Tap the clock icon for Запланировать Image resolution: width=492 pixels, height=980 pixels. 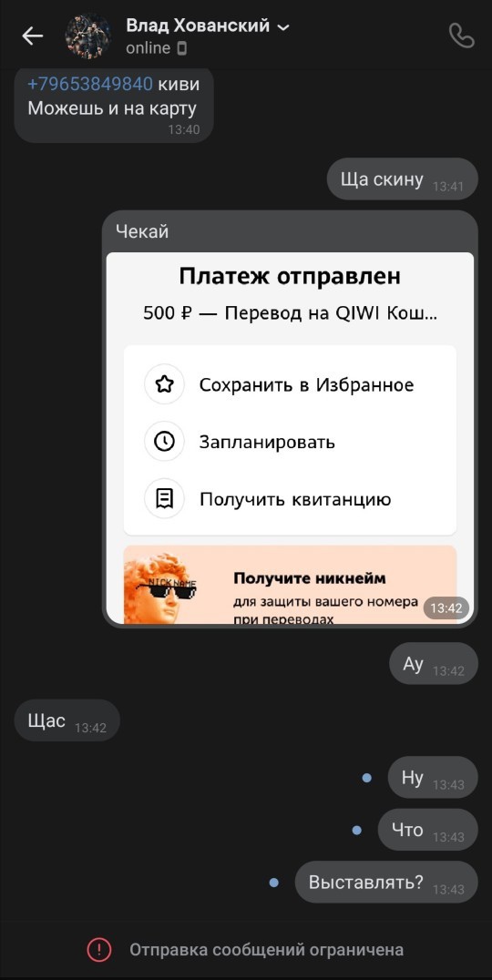coord(164,442)
